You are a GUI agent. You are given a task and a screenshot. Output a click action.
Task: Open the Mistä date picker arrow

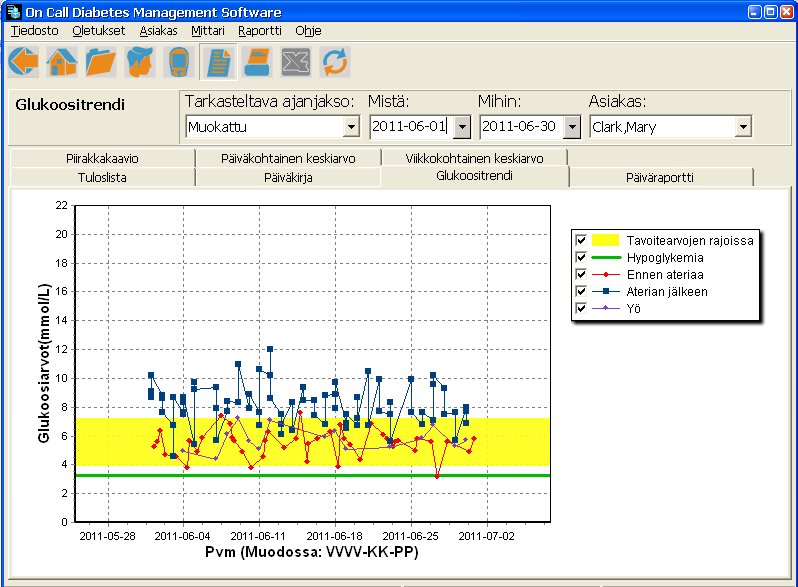462,127
